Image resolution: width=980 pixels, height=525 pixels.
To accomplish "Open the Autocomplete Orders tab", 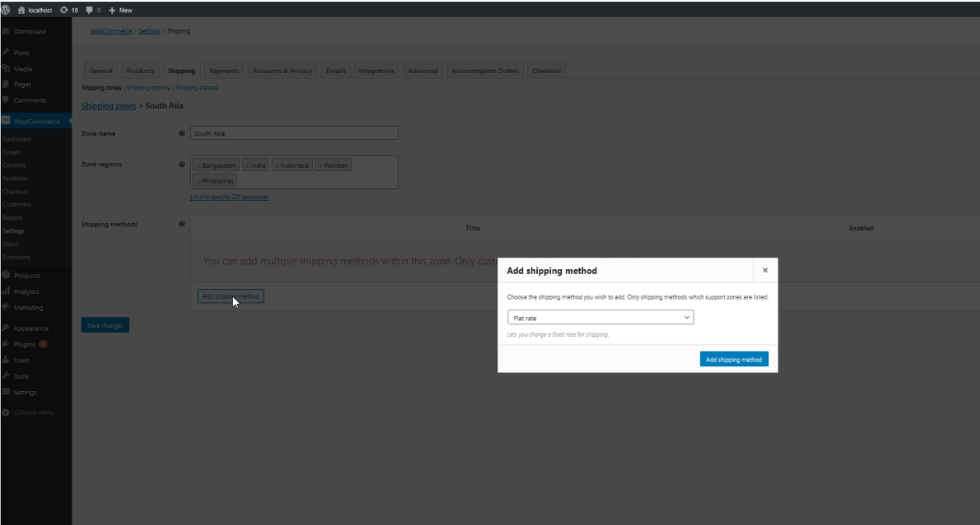I will (x=485, y=71).
